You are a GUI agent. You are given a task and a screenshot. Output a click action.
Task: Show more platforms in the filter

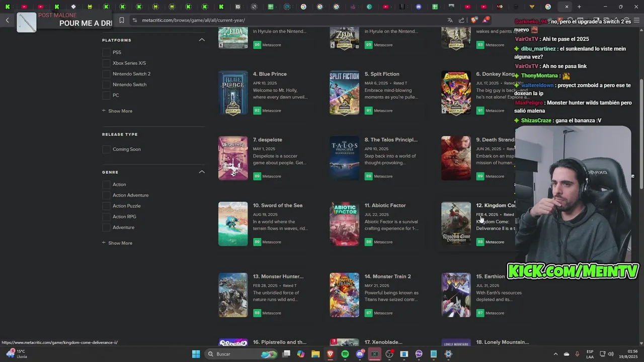pos(117,111)
